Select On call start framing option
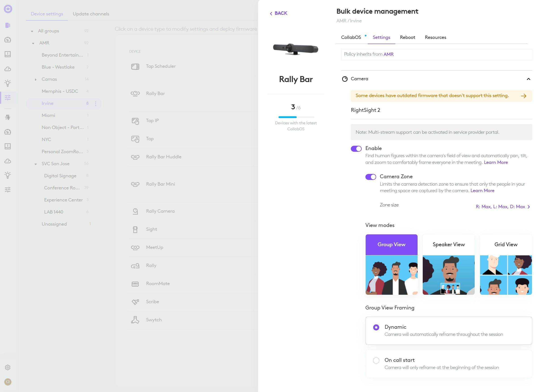The image size is (549, 392). coord(376,360)
